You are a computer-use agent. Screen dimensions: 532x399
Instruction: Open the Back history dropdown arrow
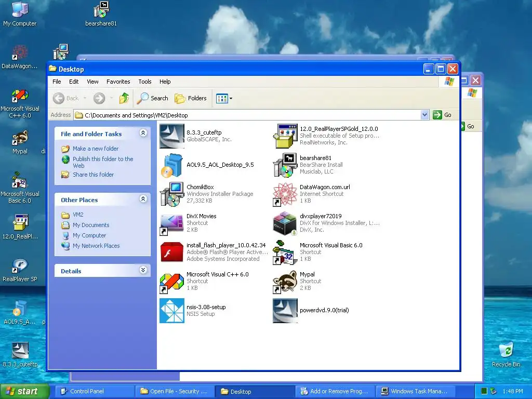click(x=85, y=98)
